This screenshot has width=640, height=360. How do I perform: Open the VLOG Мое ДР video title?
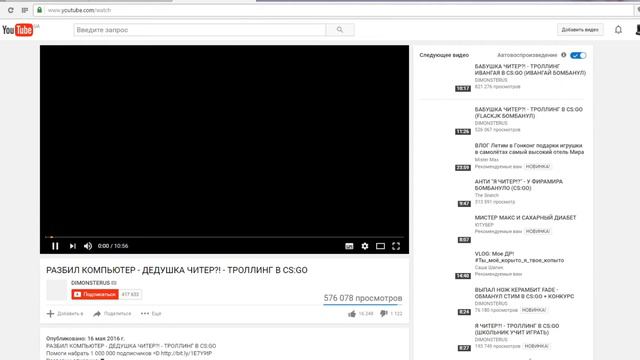pos(519,257)
